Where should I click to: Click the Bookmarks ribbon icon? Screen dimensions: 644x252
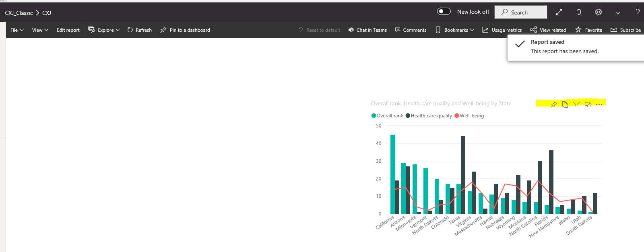(438, 30)
